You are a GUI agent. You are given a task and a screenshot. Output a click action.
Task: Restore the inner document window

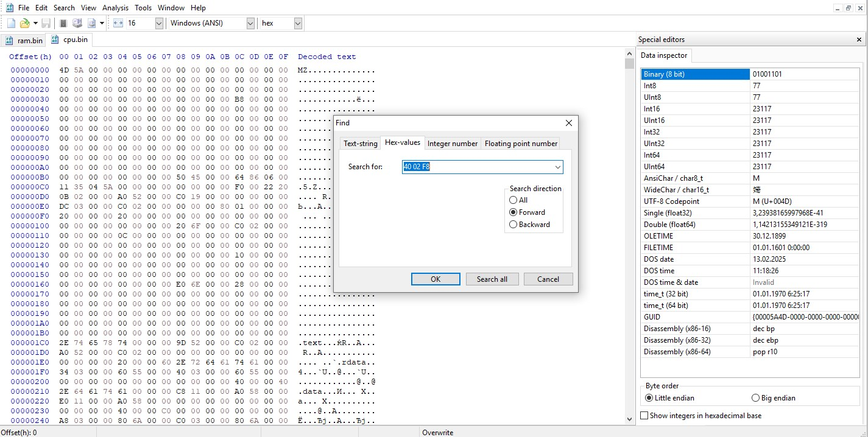click(849, 8)
